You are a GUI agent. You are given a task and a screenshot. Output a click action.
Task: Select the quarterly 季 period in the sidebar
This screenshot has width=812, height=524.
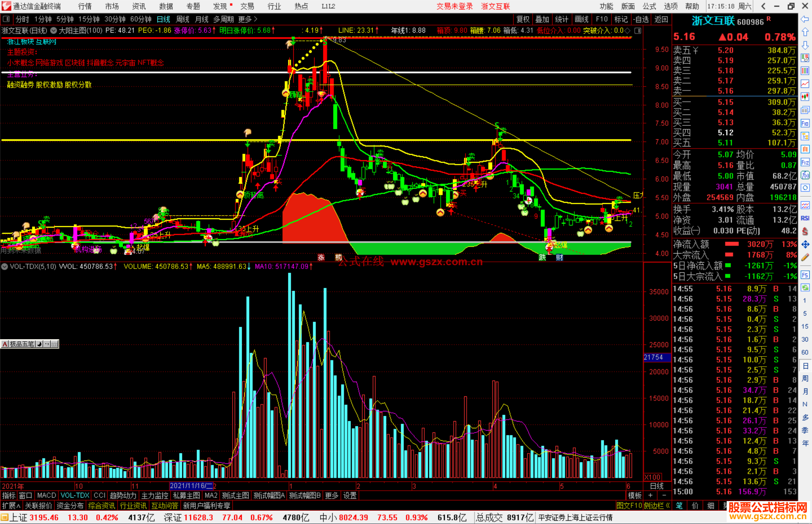[805, 430]
